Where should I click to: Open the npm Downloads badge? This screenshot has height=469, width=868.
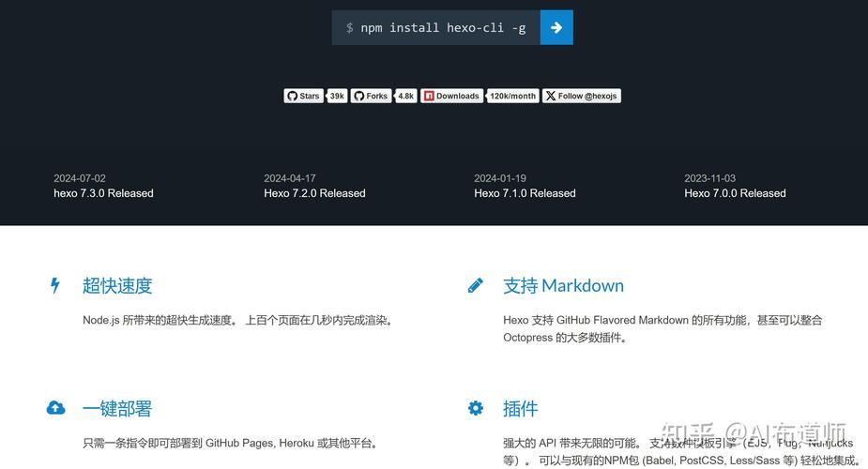point(451,96)
